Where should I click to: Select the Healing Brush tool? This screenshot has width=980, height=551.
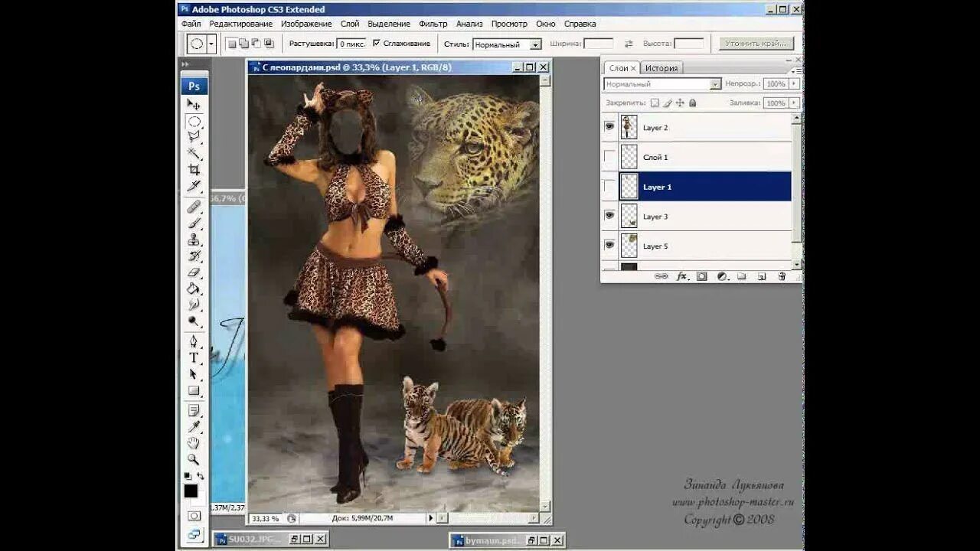click(x=194, y=207)
